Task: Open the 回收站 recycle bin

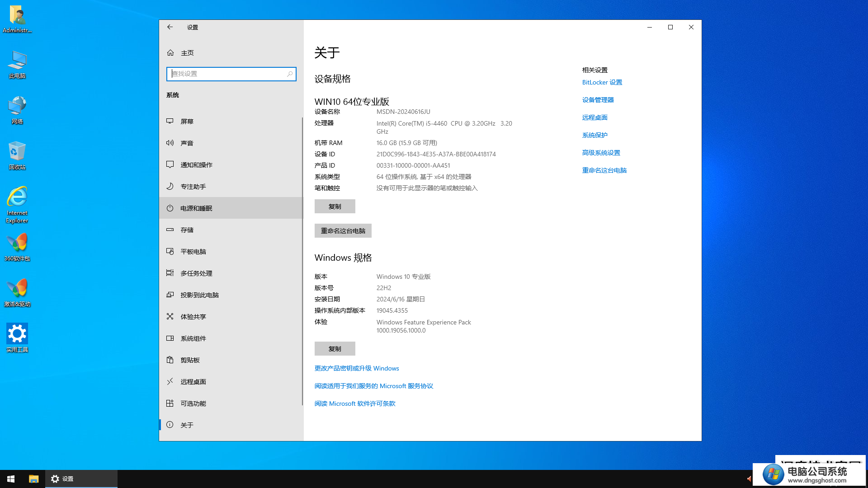Action: click(17, 155)
